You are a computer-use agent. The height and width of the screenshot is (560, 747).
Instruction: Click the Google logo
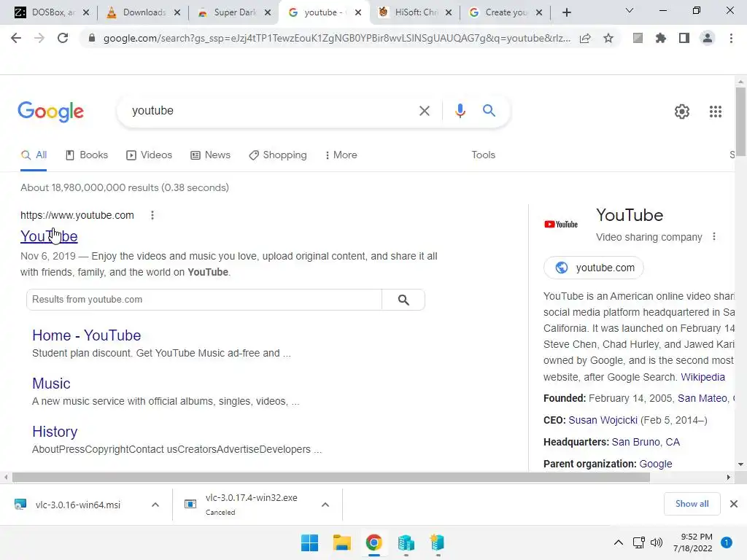coord(50,112)
